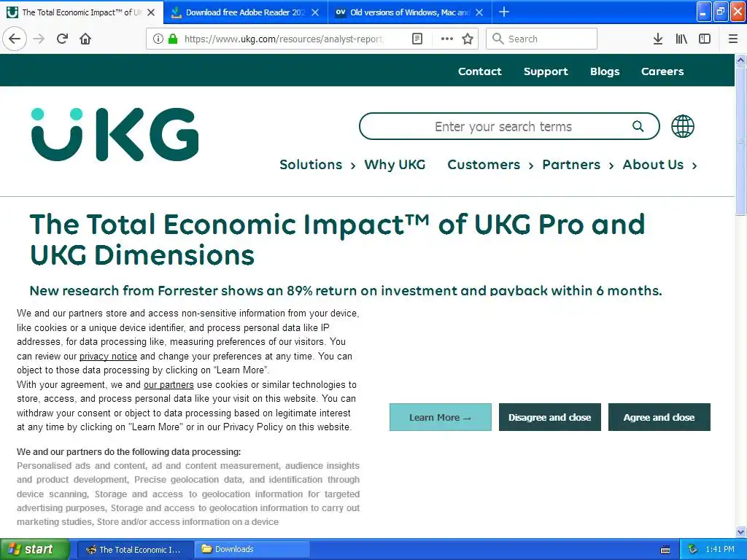Screen dimensions: 747x560
Task: Open the Contact page
Action: 480,71
